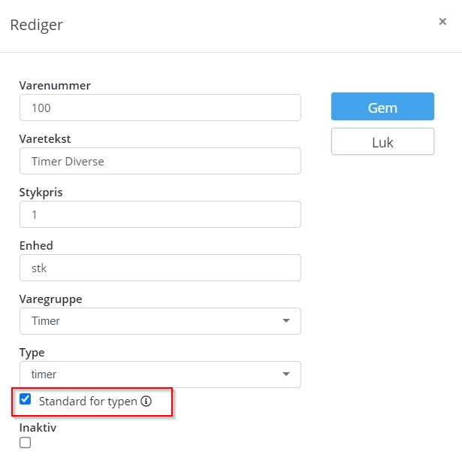The image size is (462, 476).
Task: Click the Stykpris label
Action: pyautogui.click(x=41, y=193)
